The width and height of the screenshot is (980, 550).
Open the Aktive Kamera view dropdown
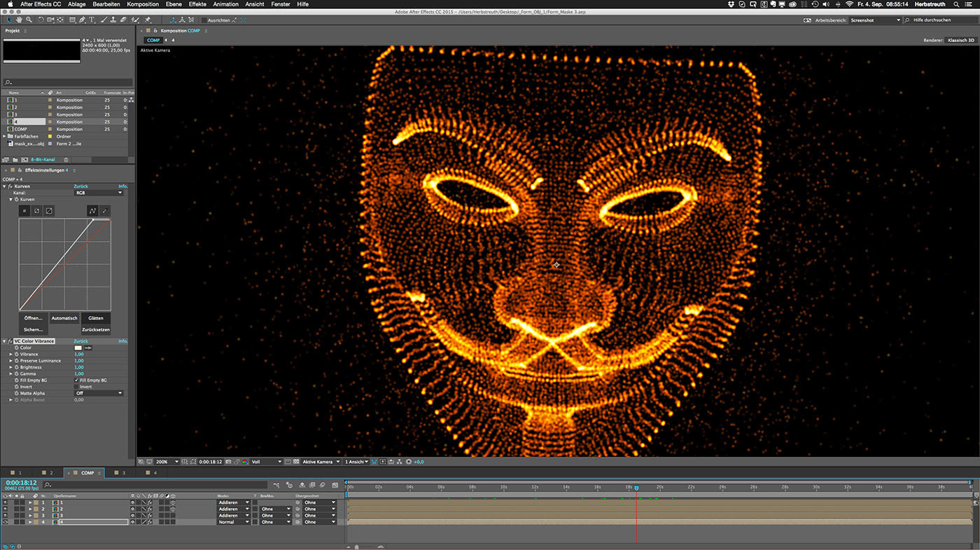(x=321, y=462)
